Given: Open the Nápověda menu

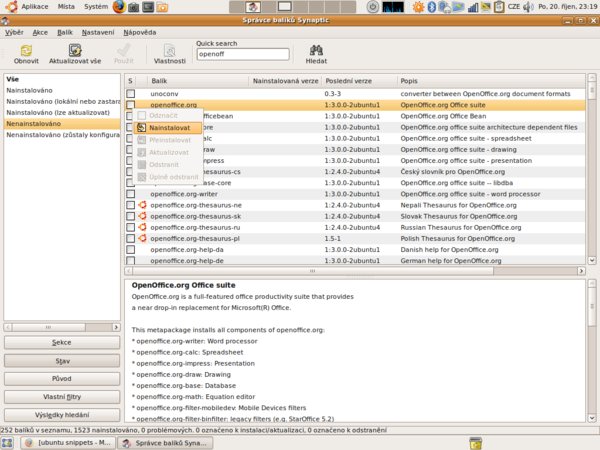Looking at the screenshot, I should click(140, 33).
